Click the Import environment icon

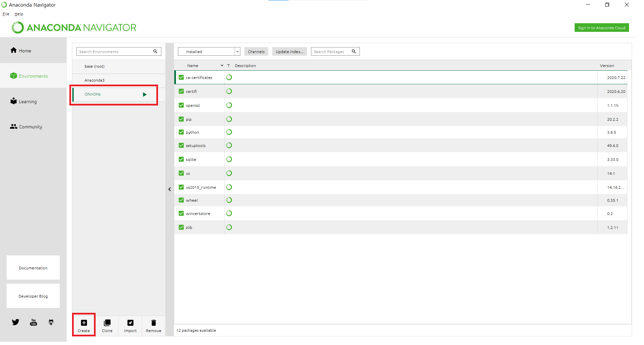[x=130, y=323]
